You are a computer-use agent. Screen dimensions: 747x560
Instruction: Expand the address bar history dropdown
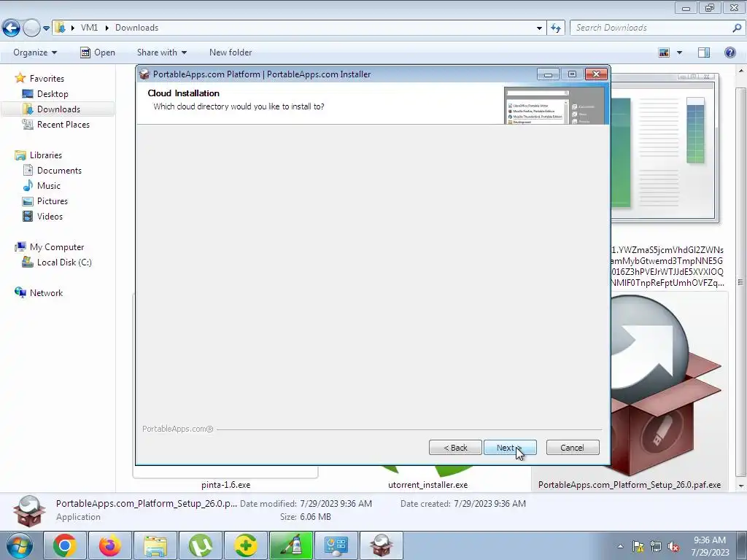pos(539,28)
